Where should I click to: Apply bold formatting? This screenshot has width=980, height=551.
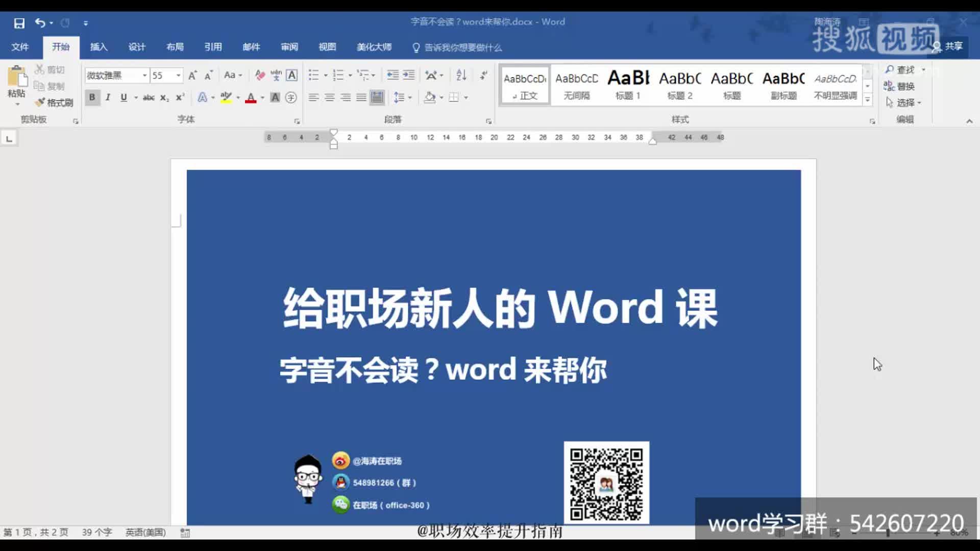[x=92, y=97]
